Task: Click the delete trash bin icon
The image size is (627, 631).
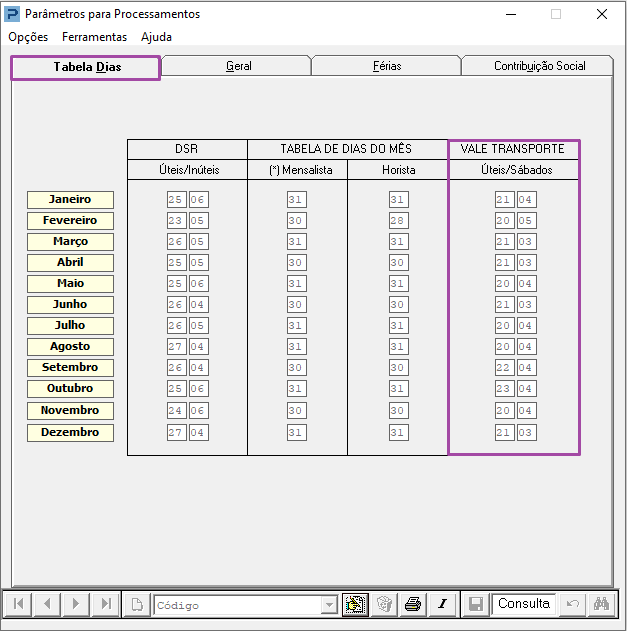Action: pyautogui.click(x=384, y=604)
